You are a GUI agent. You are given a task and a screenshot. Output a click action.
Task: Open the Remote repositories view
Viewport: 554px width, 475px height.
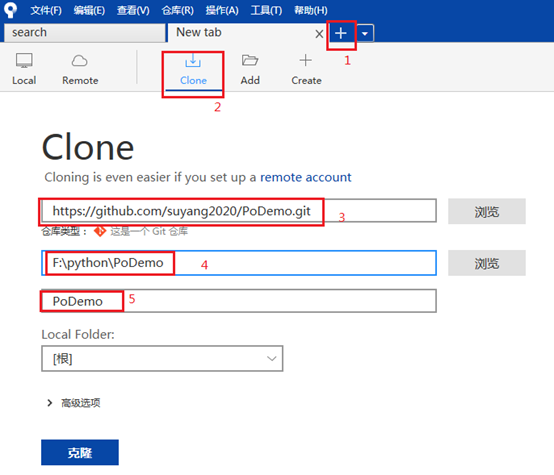(x=80, y=69)
